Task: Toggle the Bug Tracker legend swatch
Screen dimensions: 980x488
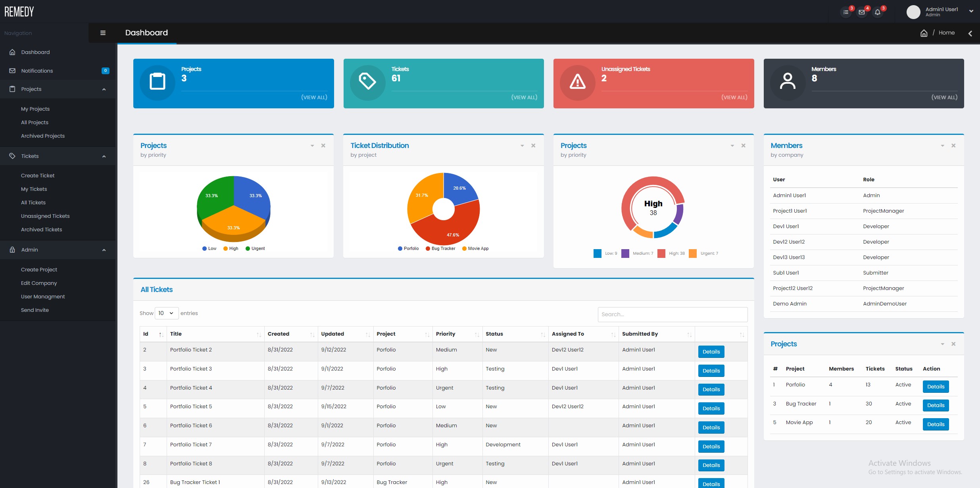Action: pyautogui.click(x=428, y=249)
